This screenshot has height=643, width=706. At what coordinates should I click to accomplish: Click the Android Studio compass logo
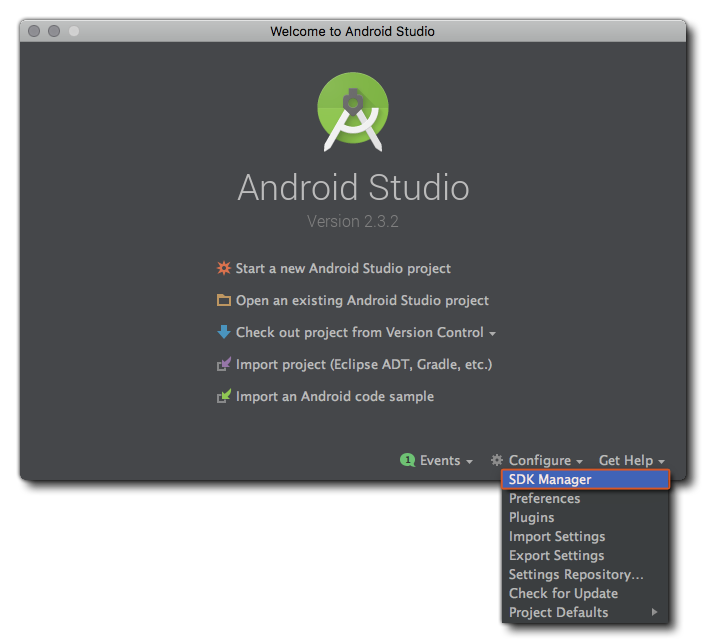coord(353,112)
